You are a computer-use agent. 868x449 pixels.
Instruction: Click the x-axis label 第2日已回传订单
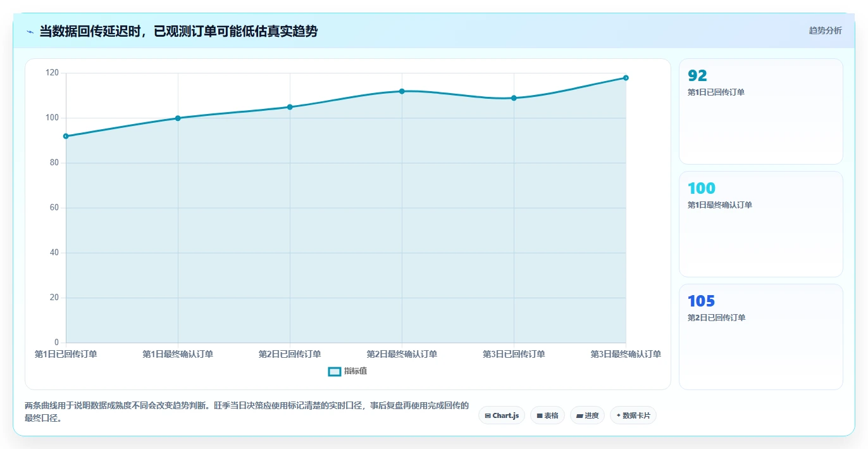(290, 354)
